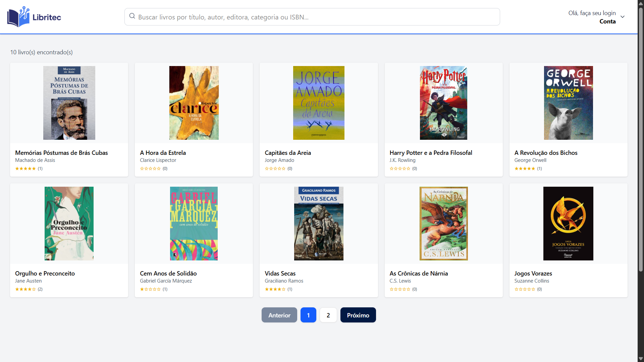Click the star rating for Capitães da Areia
The height and width of the screenshot is (362, 644).
[x=275, y=169]
